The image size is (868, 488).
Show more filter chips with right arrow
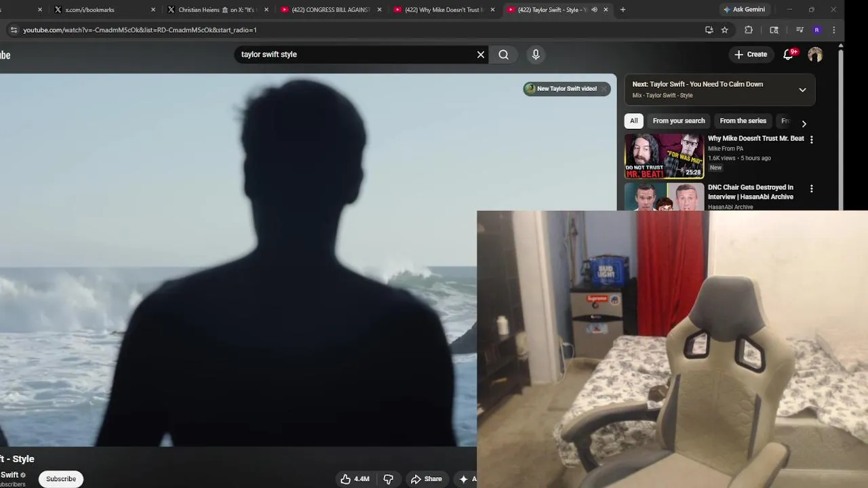[x=804, y=123]
